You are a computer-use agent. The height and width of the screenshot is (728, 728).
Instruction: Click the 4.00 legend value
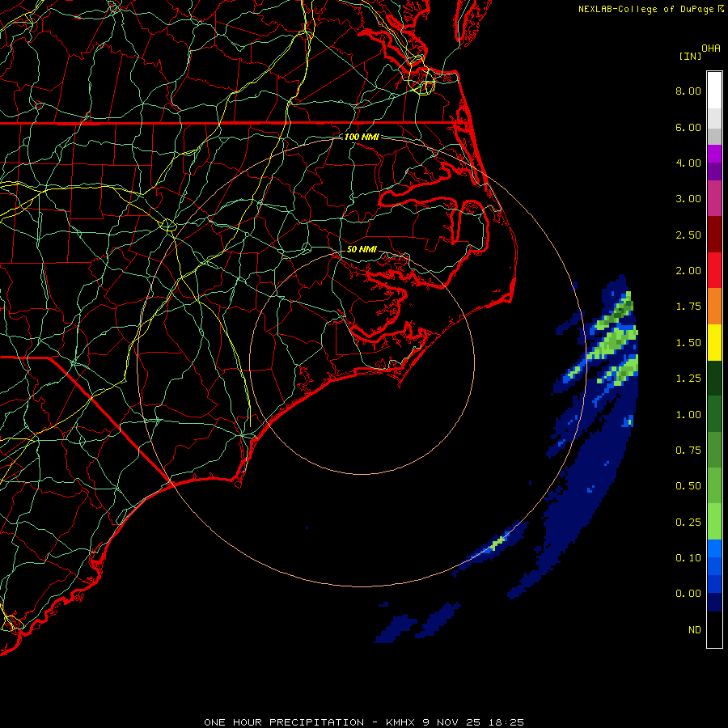click(x=688, y=163)
